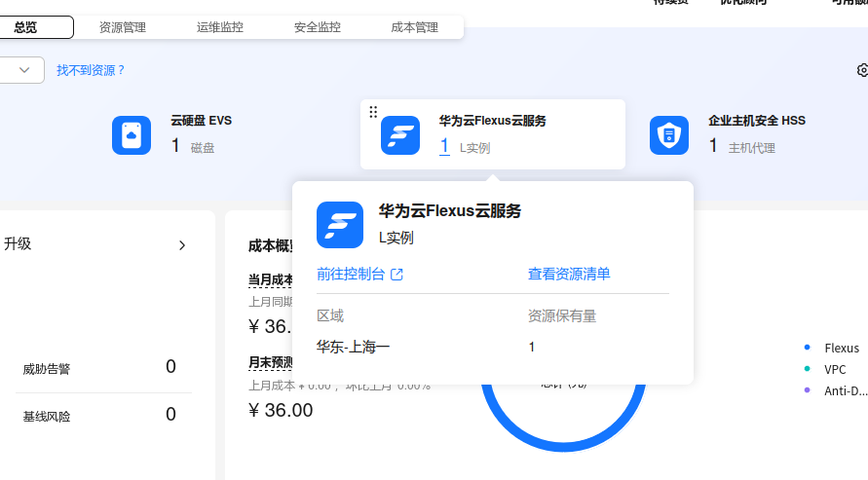The width and height of the screenshot is (868, 480).
Task: Click the 找不到资源？ link
Action: click(91, 70)
